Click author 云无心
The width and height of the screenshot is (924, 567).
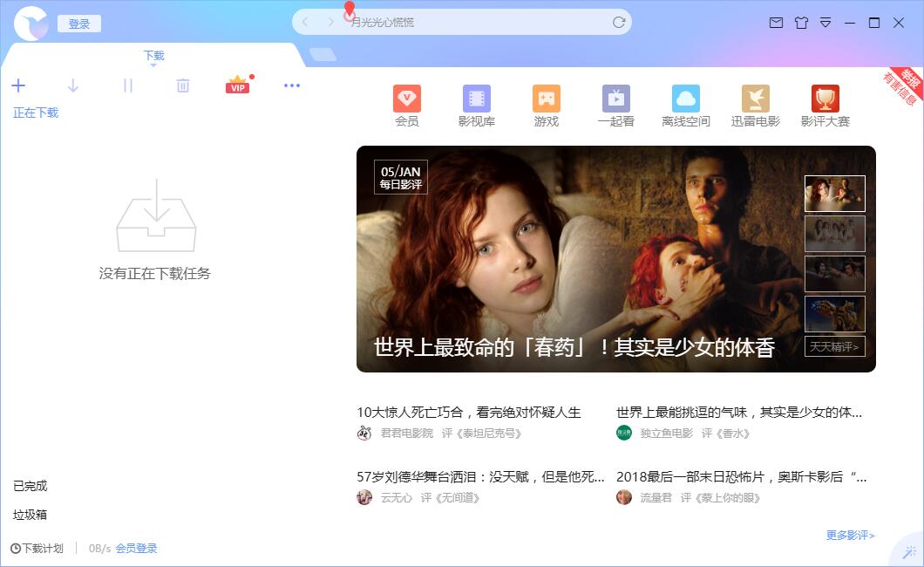point(396,498)
